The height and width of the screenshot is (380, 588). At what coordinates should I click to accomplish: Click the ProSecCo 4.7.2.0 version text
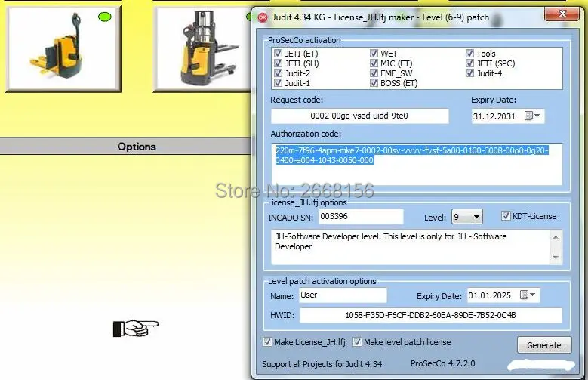(443, 363)
